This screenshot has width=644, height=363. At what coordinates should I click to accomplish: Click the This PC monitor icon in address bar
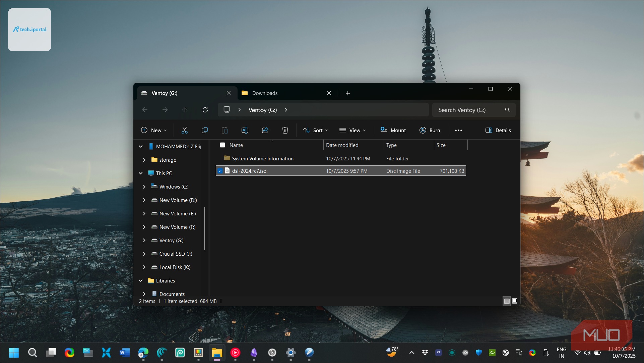pos(227,110)
